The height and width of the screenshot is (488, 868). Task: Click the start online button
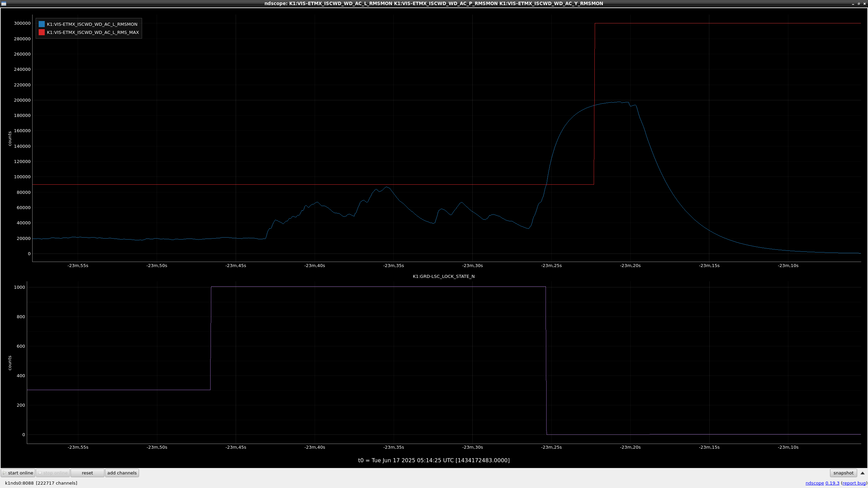(x=18, y=473)
